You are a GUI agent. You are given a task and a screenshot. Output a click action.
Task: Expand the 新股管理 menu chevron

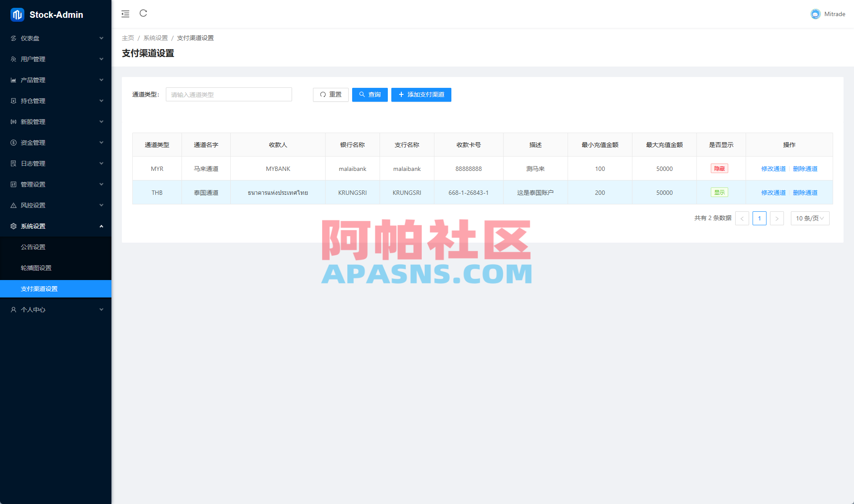[x=101, y=122]
